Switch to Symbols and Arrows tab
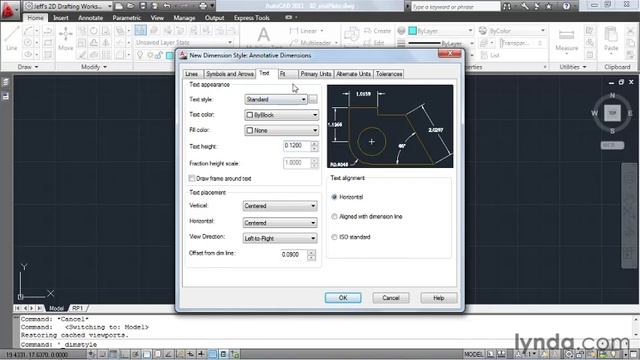This screenshot has width=640, height=360. point(229,74)
